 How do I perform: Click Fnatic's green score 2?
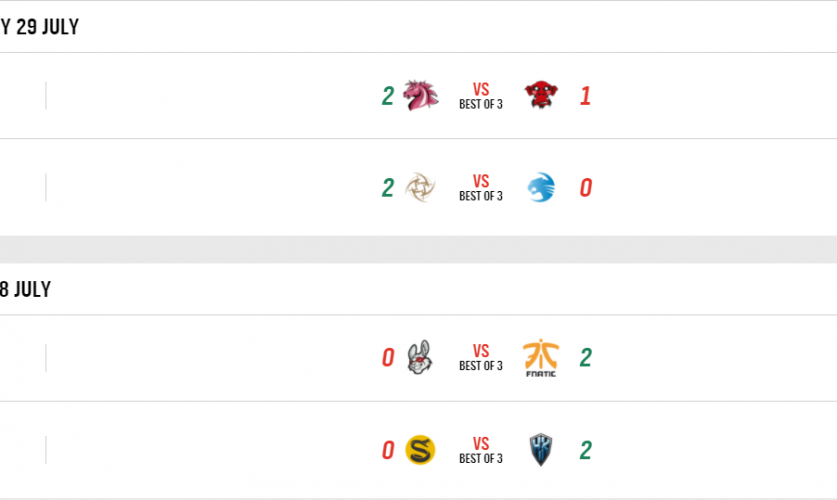586,358
